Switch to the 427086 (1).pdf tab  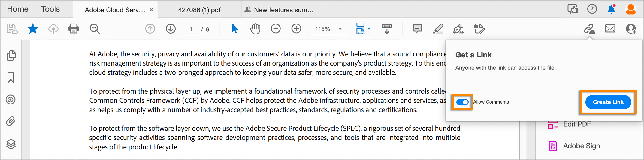click(x=199, y=10)
